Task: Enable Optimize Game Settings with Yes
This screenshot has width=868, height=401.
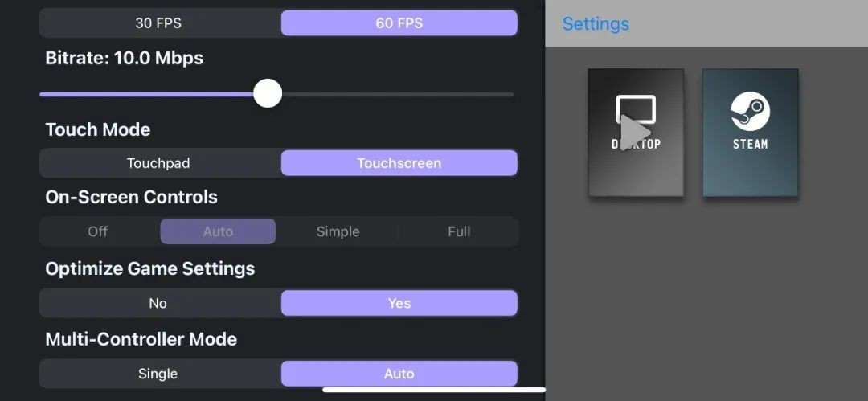Action: pyautogui.click(x=399, y=303)
